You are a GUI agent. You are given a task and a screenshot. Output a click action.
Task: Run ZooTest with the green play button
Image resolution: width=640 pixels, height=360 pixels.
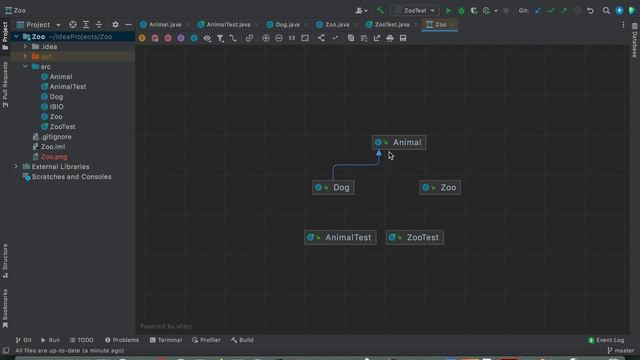coord(449,11)
